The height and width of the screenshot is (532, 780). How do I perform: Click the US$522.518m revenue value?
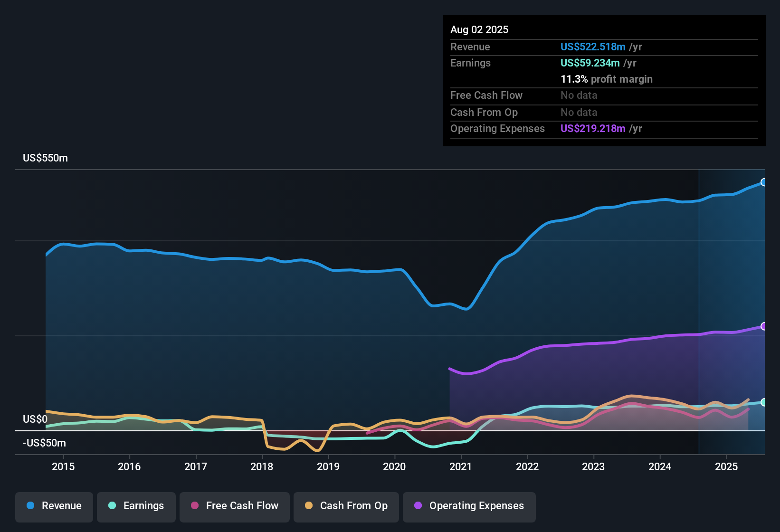coord(593,47)
